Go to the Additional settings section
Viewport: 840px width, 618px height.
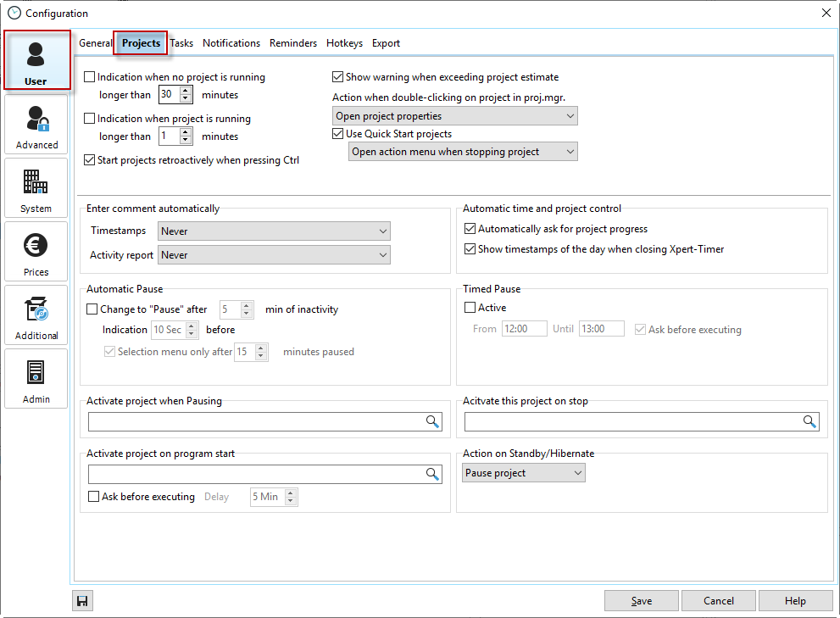36,315
